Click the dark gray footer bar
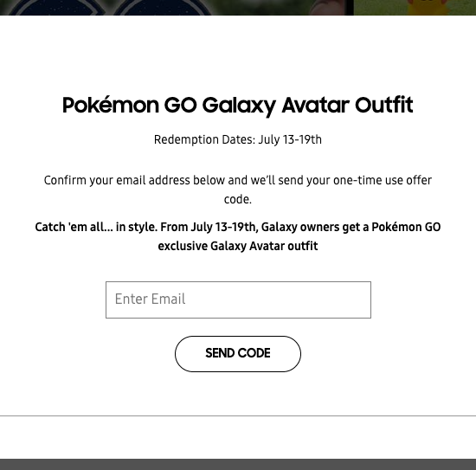The height and width of the screenshot is (470, 476). click(238, 465)
